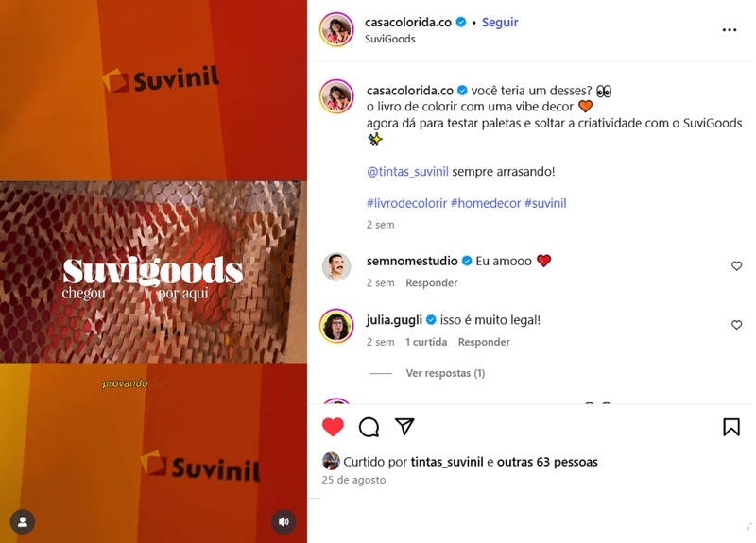Open semnomestudio's avatar
The height and width of the screenshot is (543, 756).
336,266
